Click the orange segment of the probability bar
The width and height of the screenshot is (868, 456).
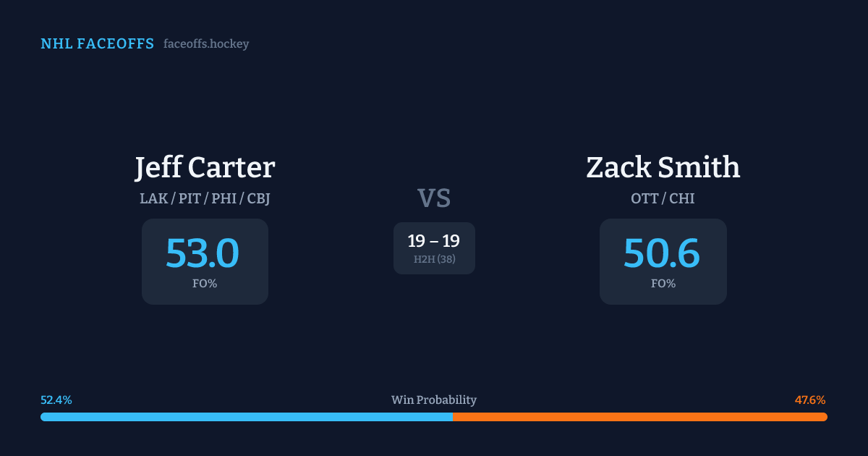tap(640, 417)
